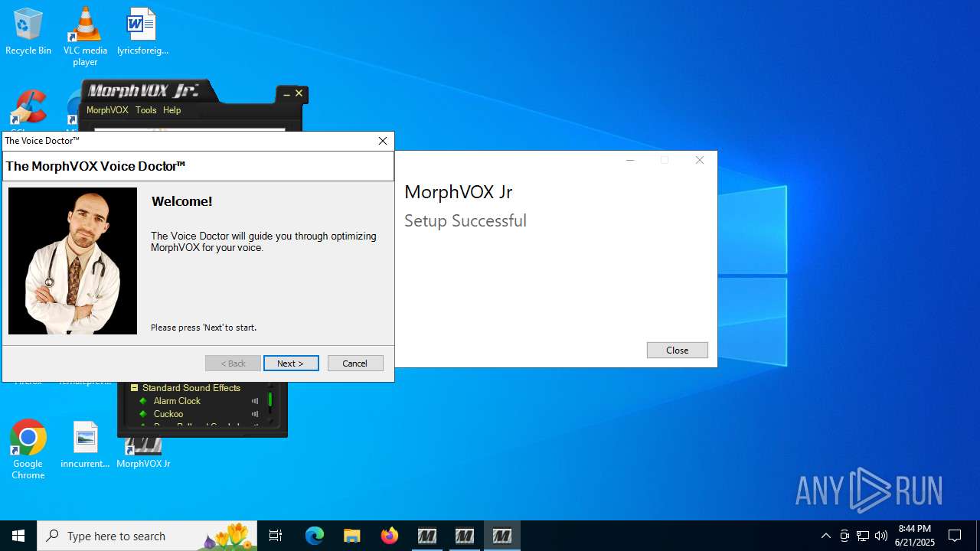This screenshot has height=551, width=980.
Task: Show hidden system tray icons
Action: [825, 536]
